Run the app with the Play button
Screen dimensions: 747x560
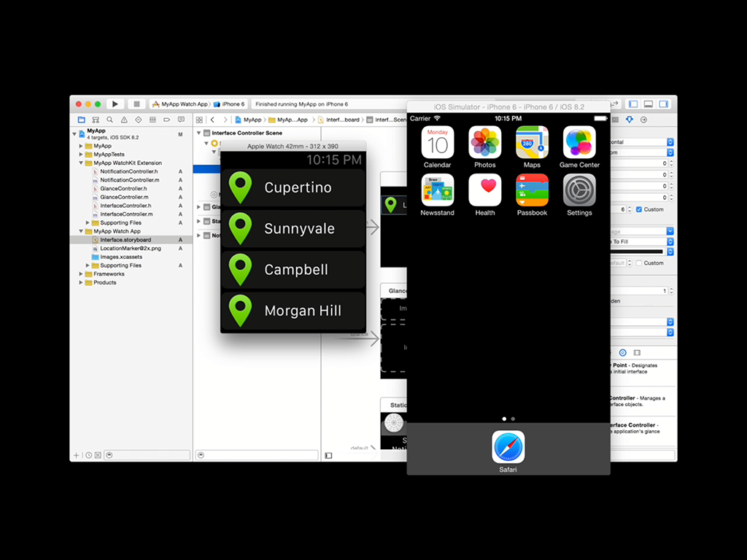[115, 104]
